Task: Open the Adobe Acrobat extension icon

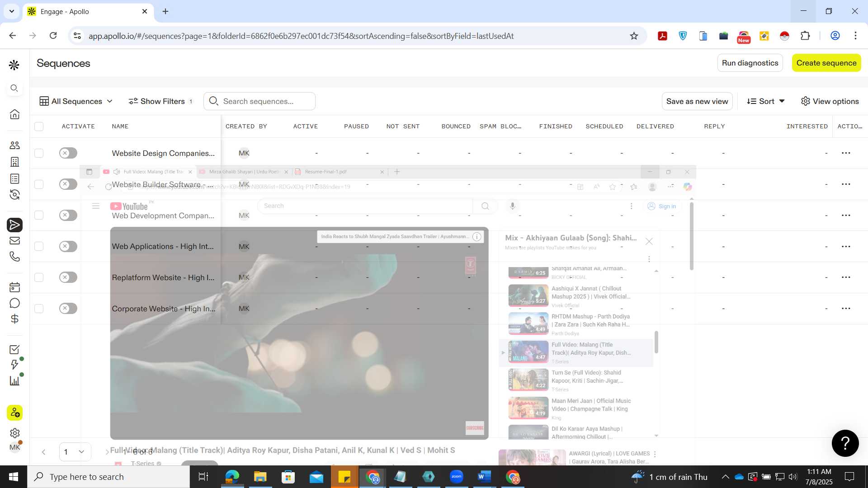Action: 662,36
